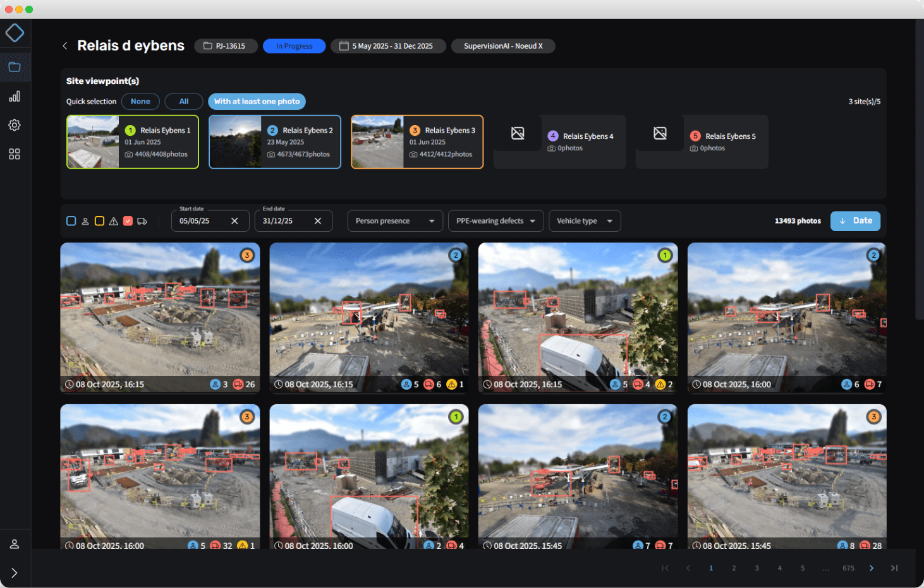
Task: Check the yellow warning detection checkbox
Action: (99, 221)
